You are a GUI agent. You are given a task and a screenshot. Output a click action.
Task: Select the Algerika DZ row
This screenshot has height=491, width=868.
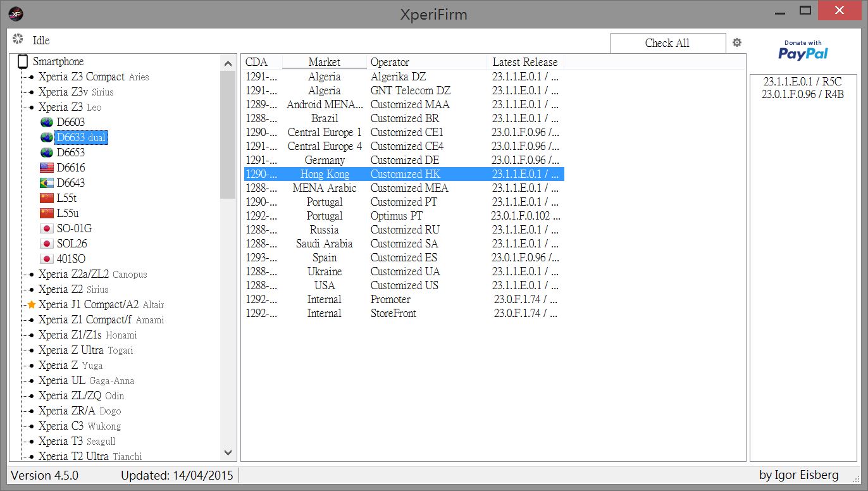[x=404, y=77]
